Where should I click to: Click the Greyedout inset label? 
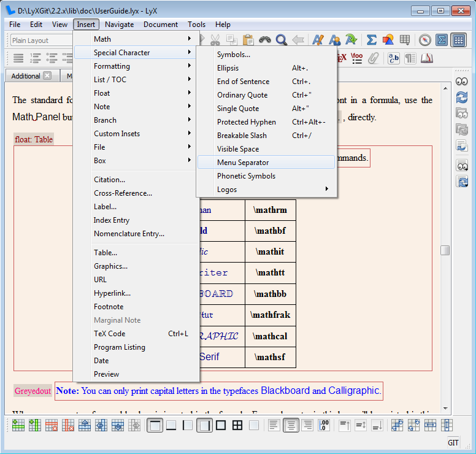click(33, 391)
